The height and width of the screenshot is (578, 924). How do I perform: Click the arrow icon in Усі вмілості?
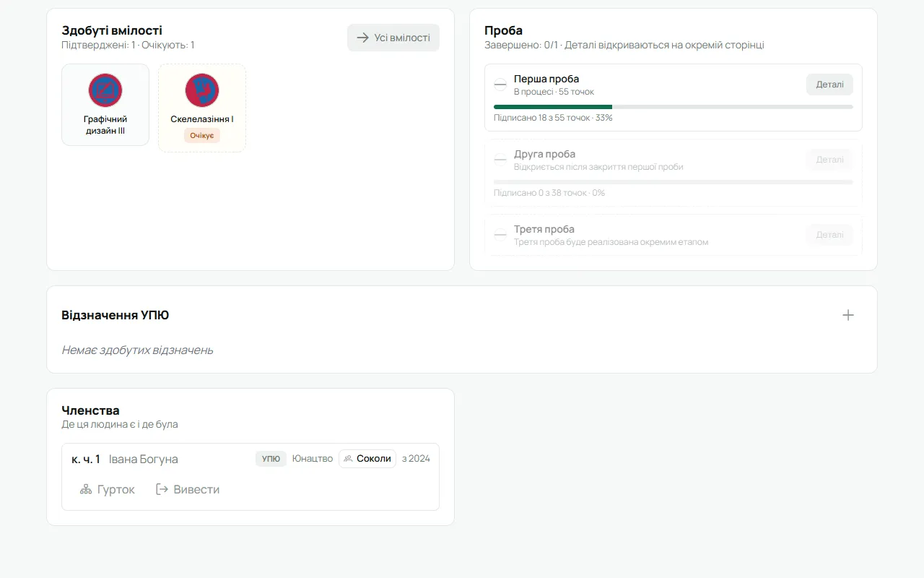[363, 38]
